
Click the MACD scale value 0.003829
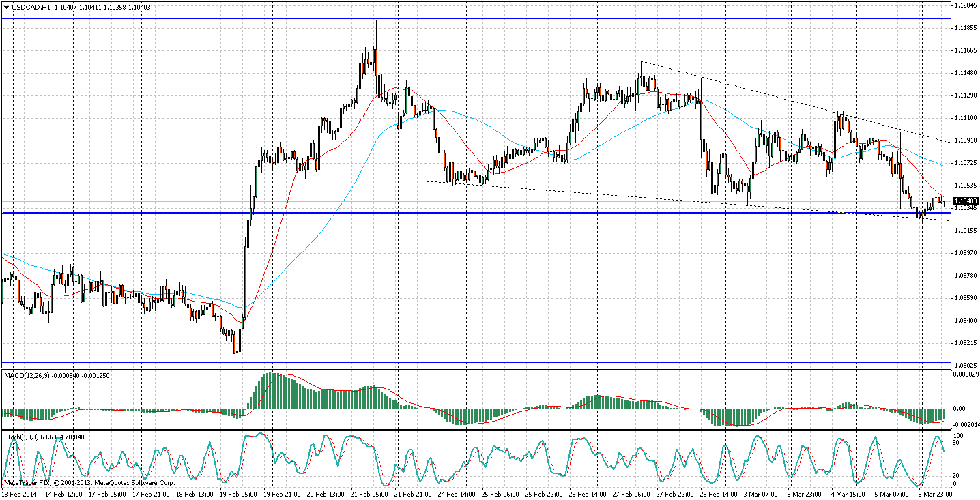click(965, 374)
